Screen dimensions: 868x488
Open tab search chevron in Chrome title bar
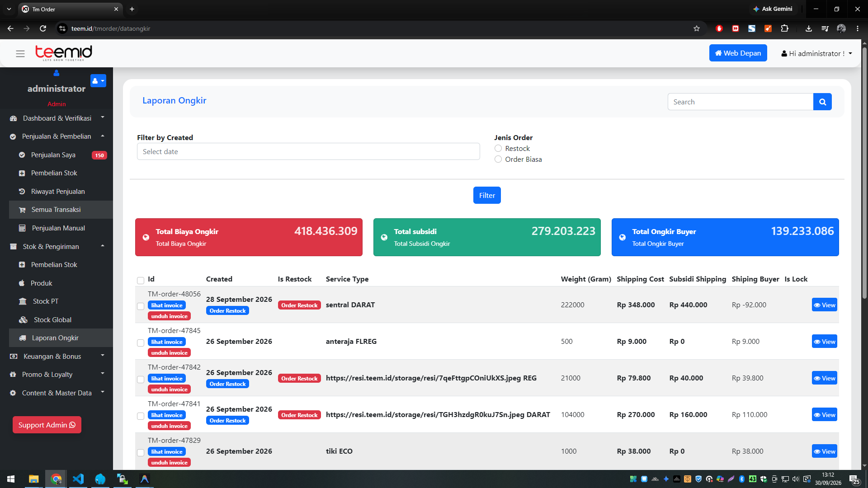pos(9,9)
